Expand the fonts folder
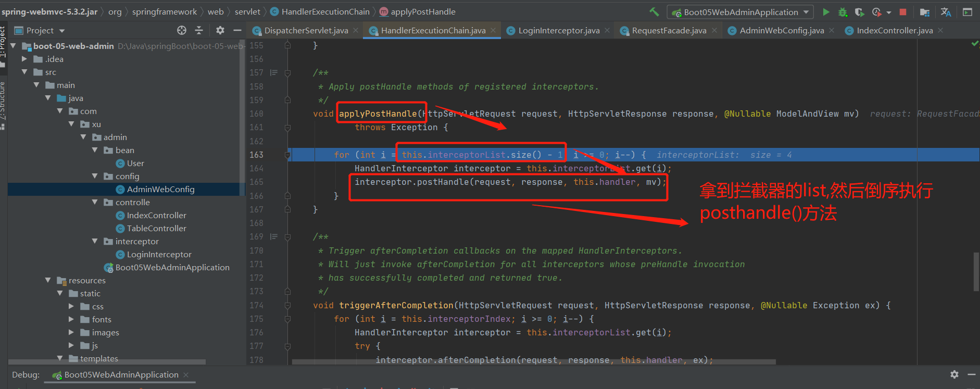Viewport: 980px width, 389px height. click(x=71, y=319)
